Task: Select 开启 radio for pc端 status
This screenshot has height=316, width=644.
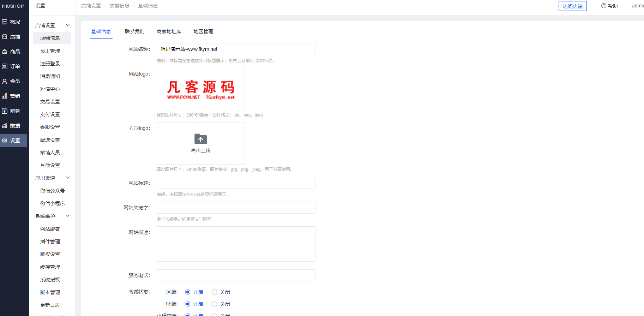Action: coord(188,292)
